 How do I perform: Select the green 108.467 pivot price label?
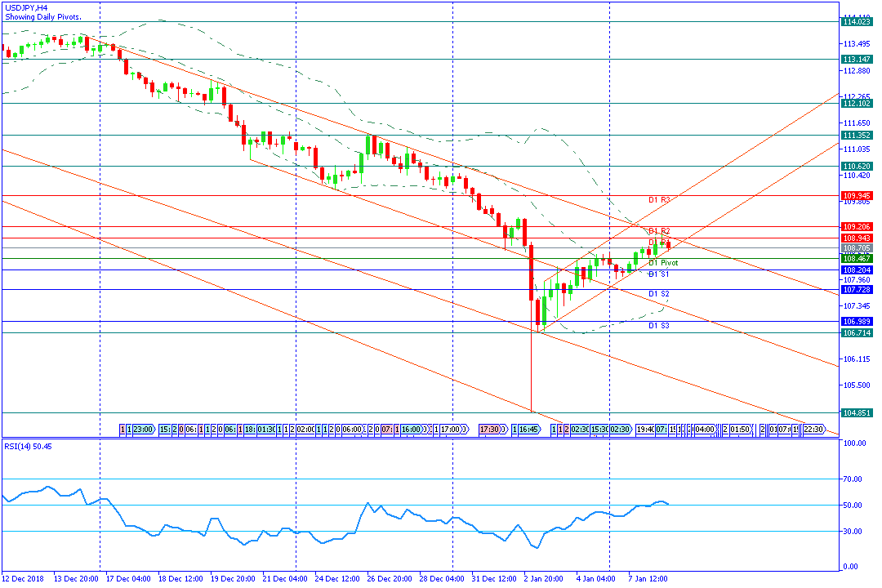(x=857, y=259)
